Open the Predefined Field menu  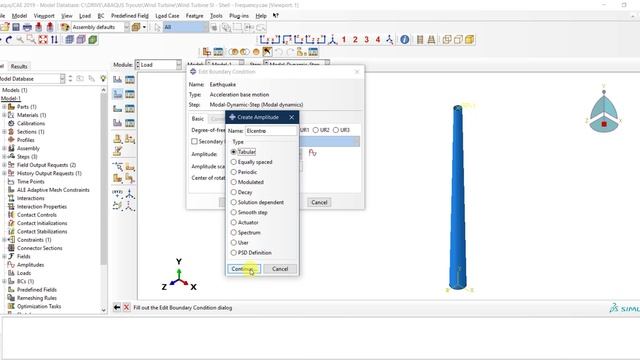130,16
